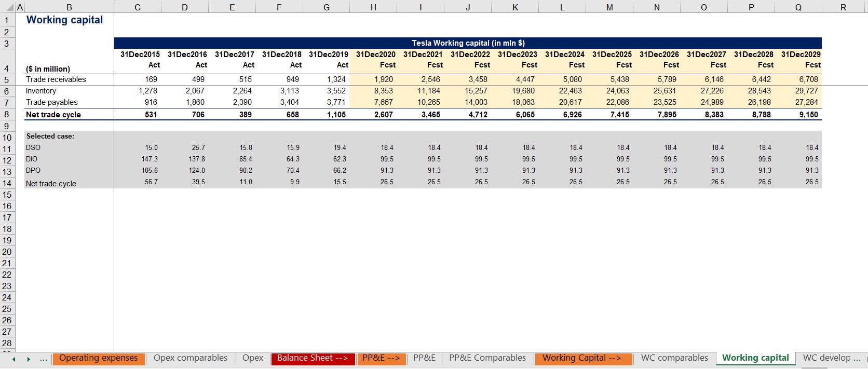Select column B header
Screen dimensions: 868x369
[69, 7]
